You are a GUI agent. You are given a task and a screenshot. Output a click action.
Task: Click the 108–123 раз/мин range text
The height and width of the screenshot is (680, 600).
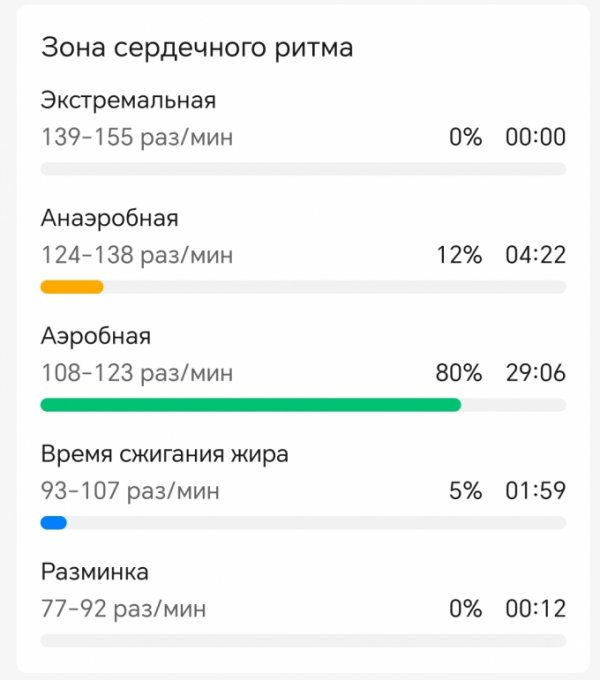(x=137, y=373)
